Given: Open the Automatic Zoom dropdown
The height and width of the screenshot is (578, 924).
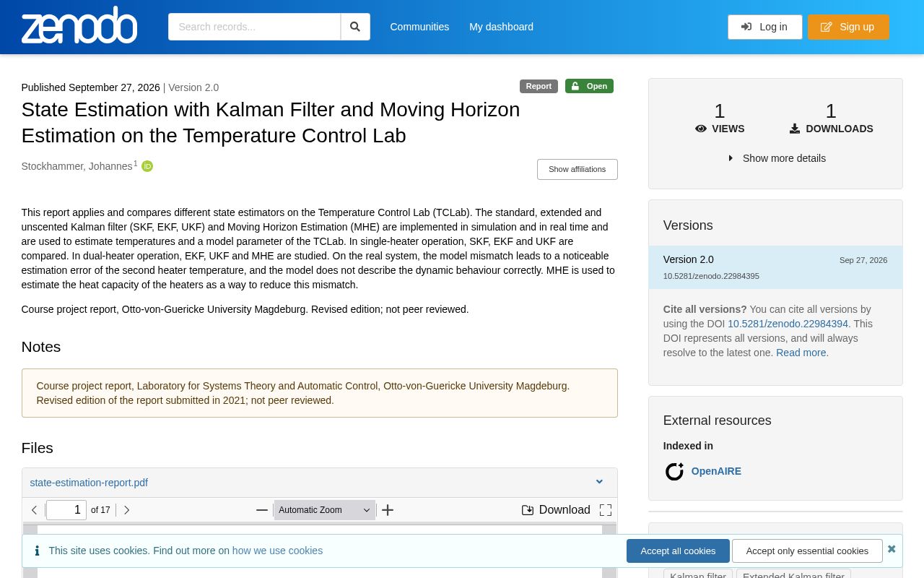Looking at the screenshot, I should (x=324, y=510).
